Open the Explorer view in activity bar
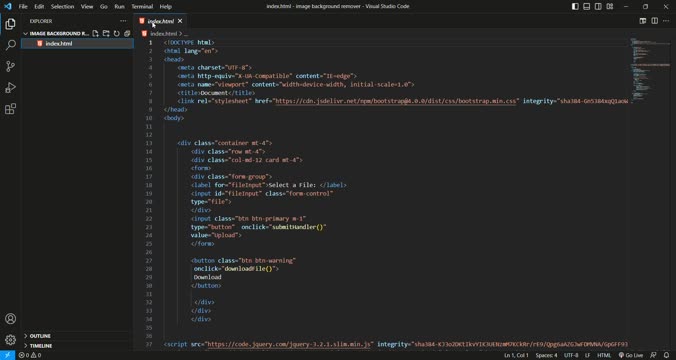This screenshot has height=360, width=676. pyautogui.click(x=10, y=24)
